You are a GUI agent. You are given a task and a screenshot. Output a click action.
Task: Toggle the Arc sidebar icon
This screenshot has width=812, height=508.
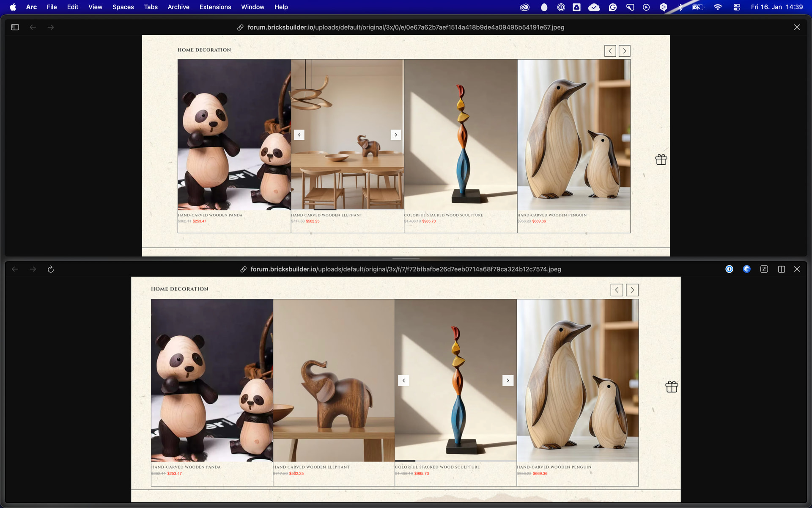(x=15, y=27)
